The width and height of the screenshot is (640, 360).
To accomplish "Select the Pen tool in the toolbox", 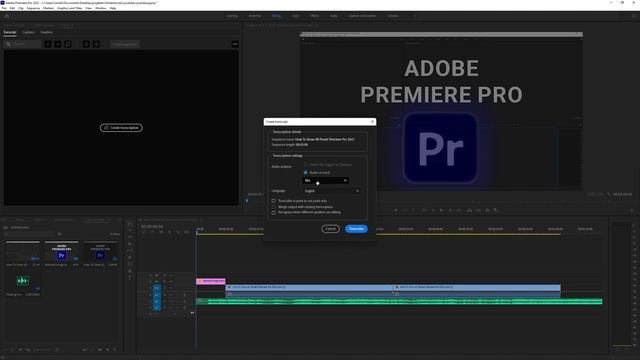I will click(130, 257).
